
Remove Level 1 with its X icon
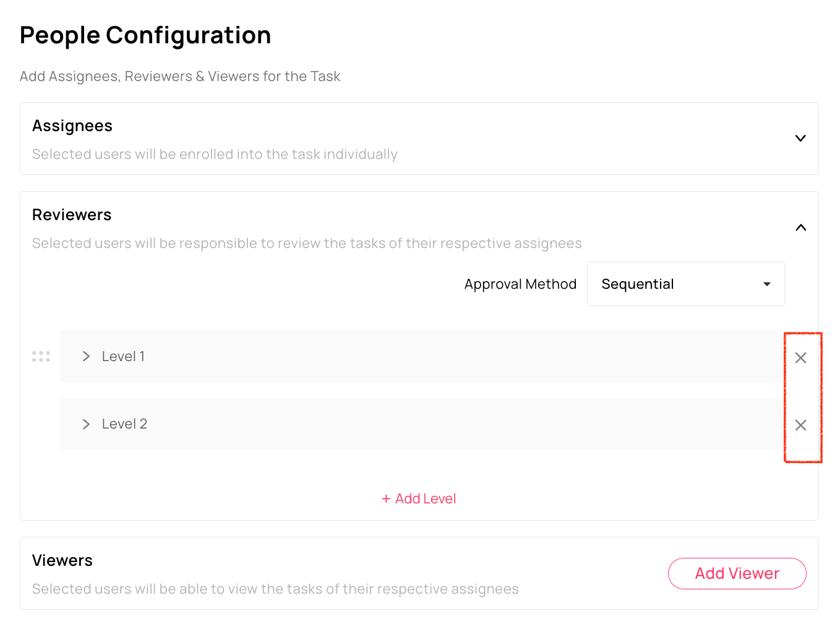pyautogui.click(x=800, y=357)
